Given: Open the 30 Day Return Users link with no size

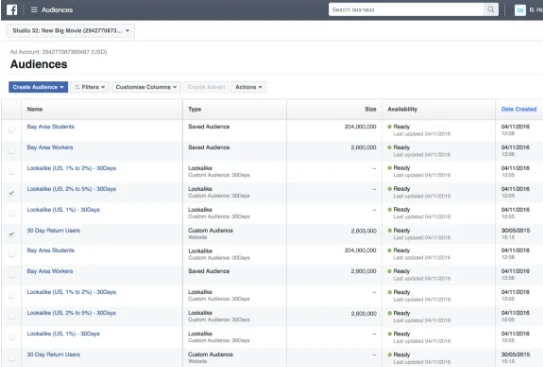Looking at the screenshot, I should tap(53, 355).
